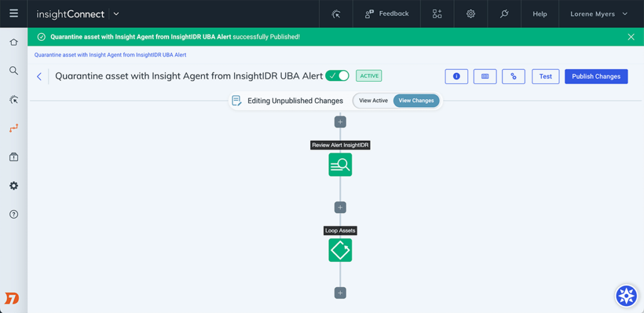644x313 pixels.
Task: Click the workflow info button
Action: [456, 76]
